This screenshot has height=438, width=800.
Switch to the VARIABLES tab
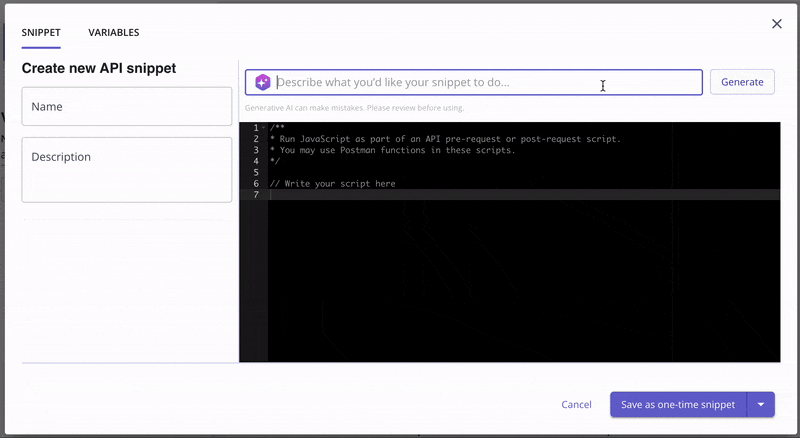coord(113,32)
